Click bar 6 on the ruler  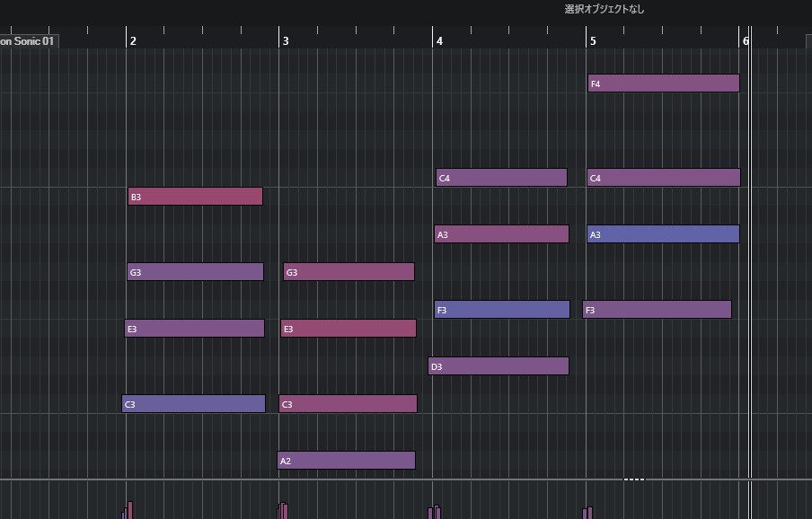(x=746, y=41)
